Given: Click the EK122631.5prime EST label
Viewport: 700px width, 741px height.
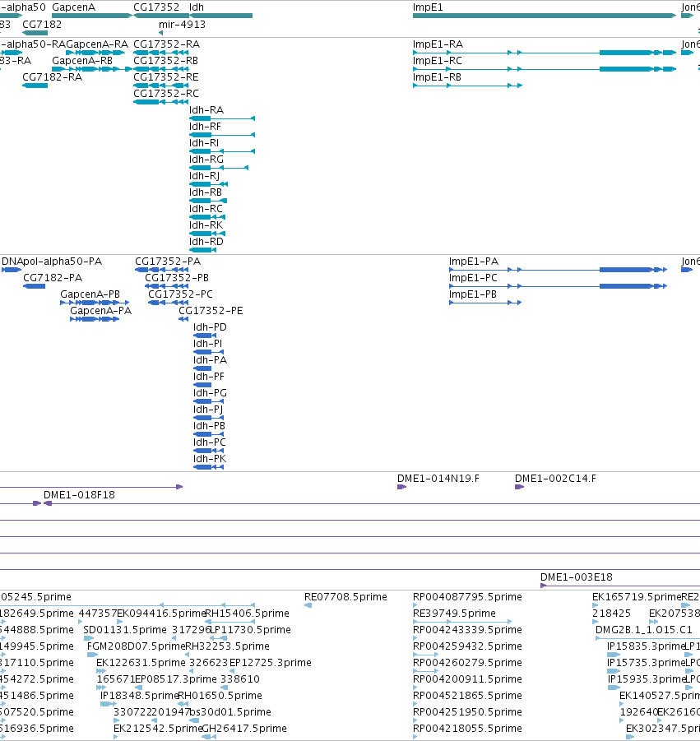Looking at the screenshot, I should (x=141, y=663).
